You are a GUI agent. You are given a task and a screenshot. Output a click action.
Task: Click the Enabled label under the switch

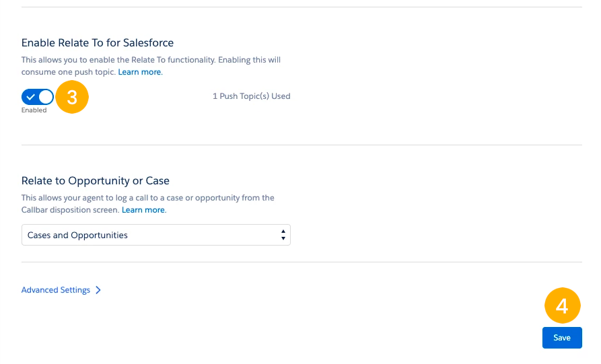coord(34,110)
